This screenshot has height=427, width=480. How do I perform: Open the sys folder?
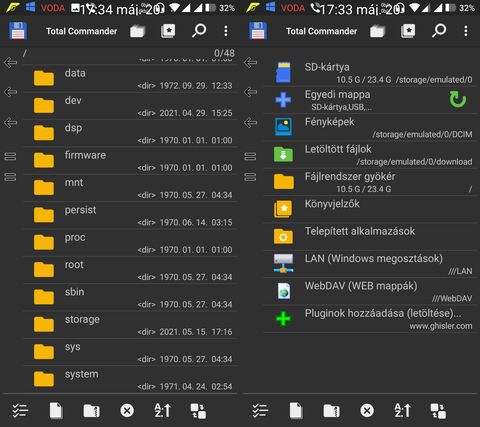[x=130, y=352]
